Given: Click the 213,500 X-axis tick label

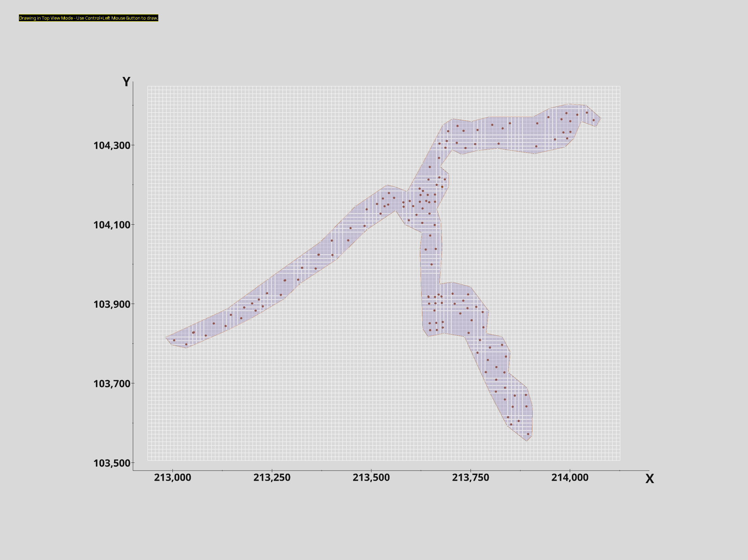Looking at the screenshot, I should point(371,478).
